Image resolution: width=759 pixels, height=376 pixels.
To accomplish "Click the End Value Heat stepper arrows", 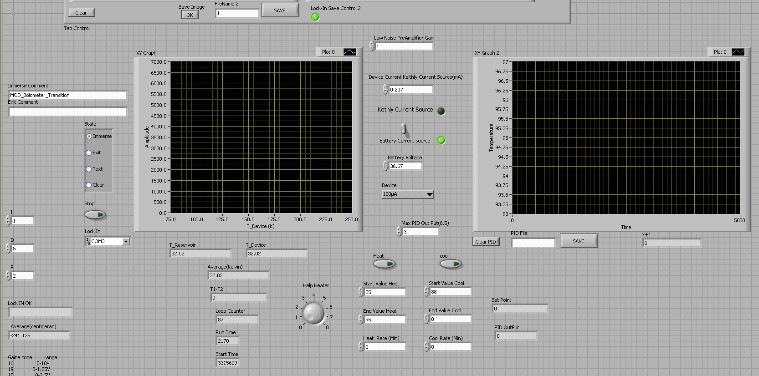I will click(361, 319).
